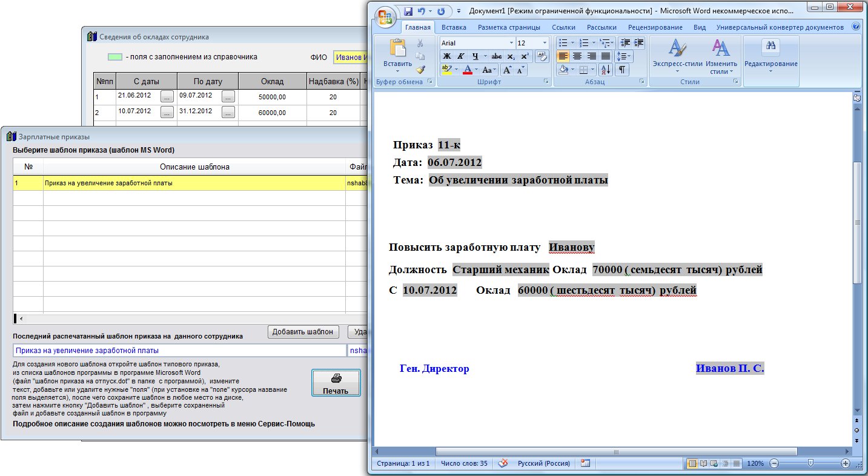The height and width of the screenshot is (476, 868).
Task: Toggle italic text formatting
Action: 461,56
